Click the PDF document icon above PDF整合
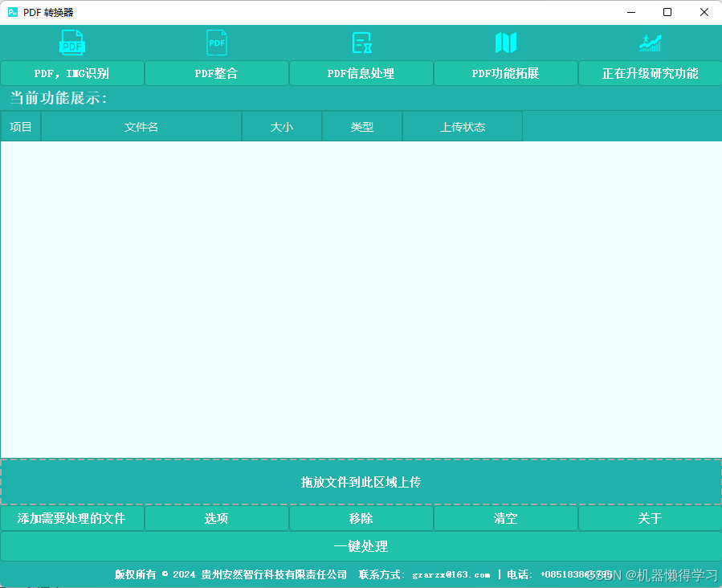The image size is (722, 588). [x=217, y=43]
